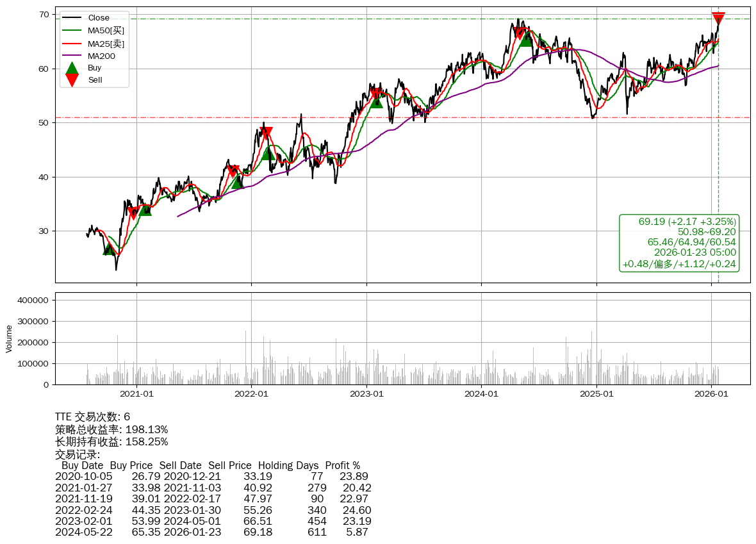Click the Volume axis label
The width and height of the screenshot is (756, 544).
(9, 338)
